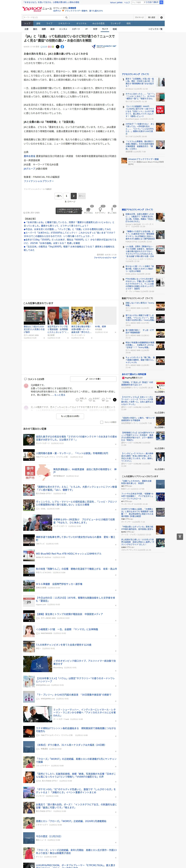Open the 秋の味覚「飛騨りんご」 article
Viewport: 186px width, 868px height.
[x=76, y=569]
